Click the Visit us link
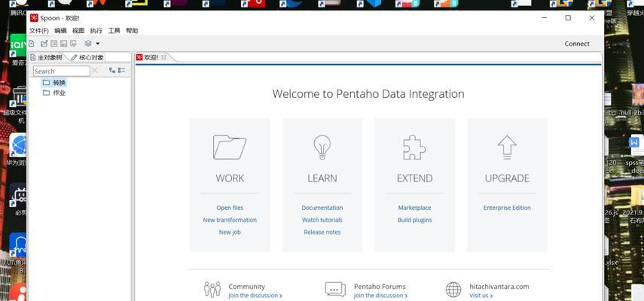Image resolution: width=644 pixels, height=301 pixels. click(481, 296)
